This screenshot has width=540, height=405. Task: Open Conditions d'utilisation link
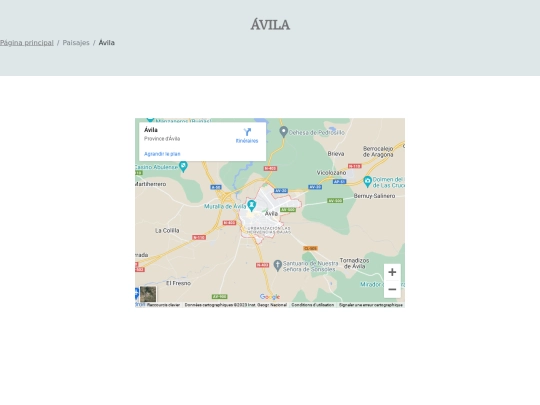coord(313,305)
